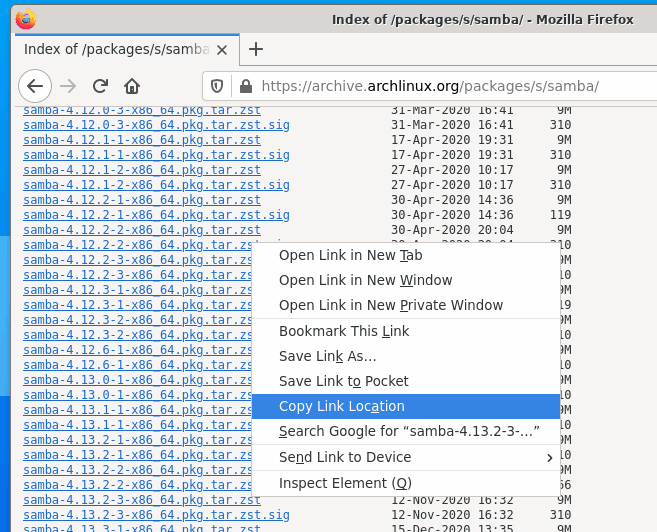Choose Copy Link Location
Viewport: 657px width, 532px height.
(x=406, y=406)
